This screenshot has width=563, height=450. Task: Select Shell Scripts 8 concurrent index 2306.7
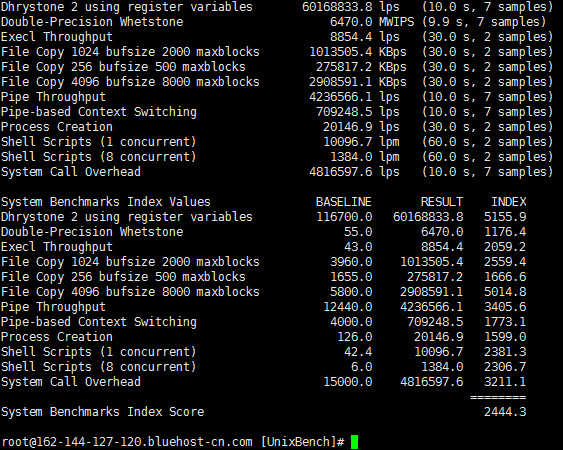[x=505, y=367]
